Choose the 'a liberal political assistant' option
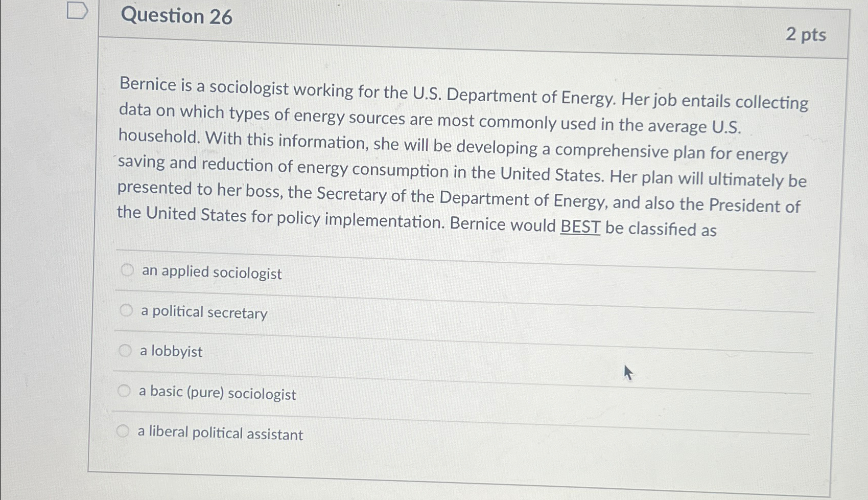The image size is (868, 500). pos(123,430)
